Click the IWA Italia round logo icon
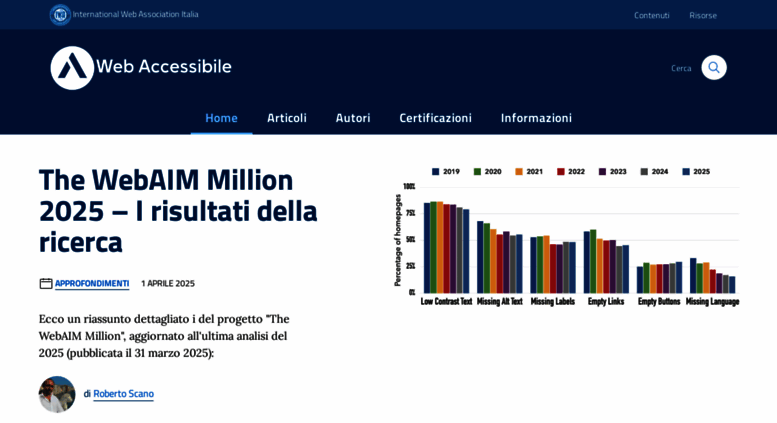This screenshot has height=423, width=777. [x=60, y=15]
